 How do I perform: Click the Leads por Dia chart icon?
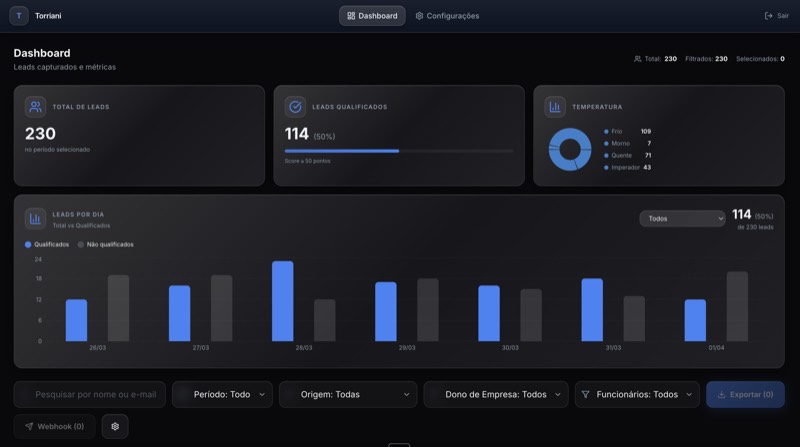click(35, 219)
